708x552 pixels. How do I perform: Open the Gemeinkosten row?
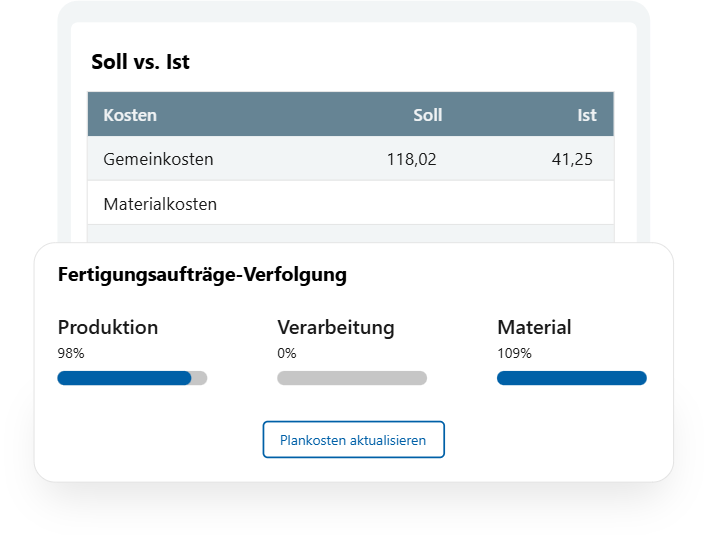[351, 159]
